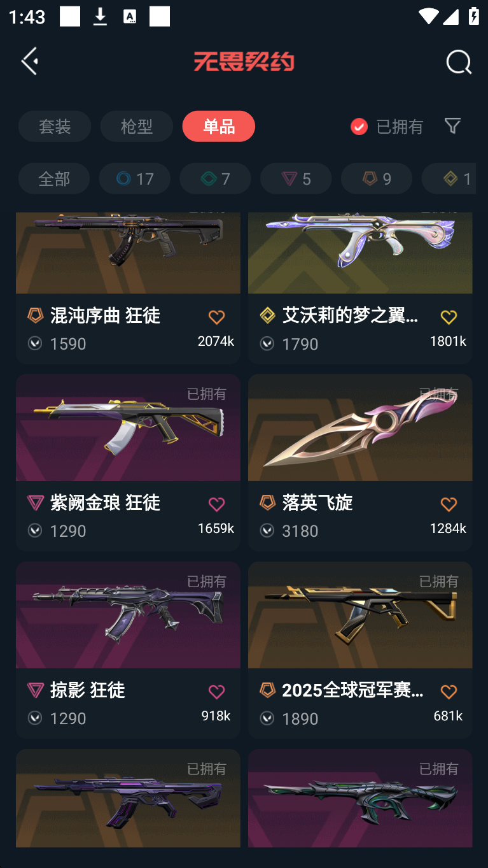Switch to the 枪型 tab
This screenshot has width=488, height=868.
coord(137,126)
